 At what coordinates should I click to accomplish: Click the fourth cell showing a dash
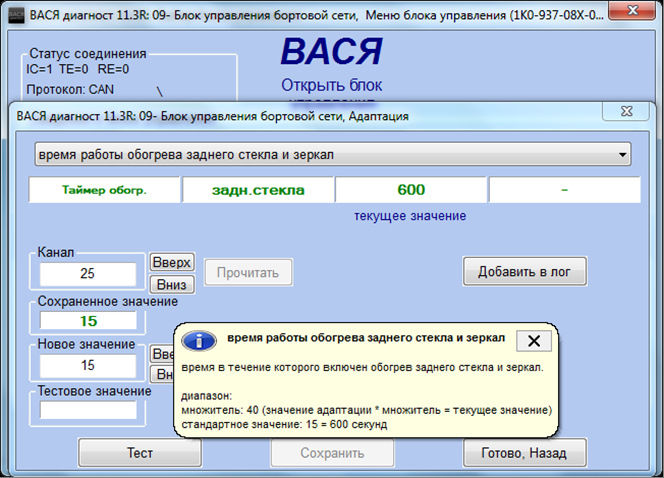564,190
